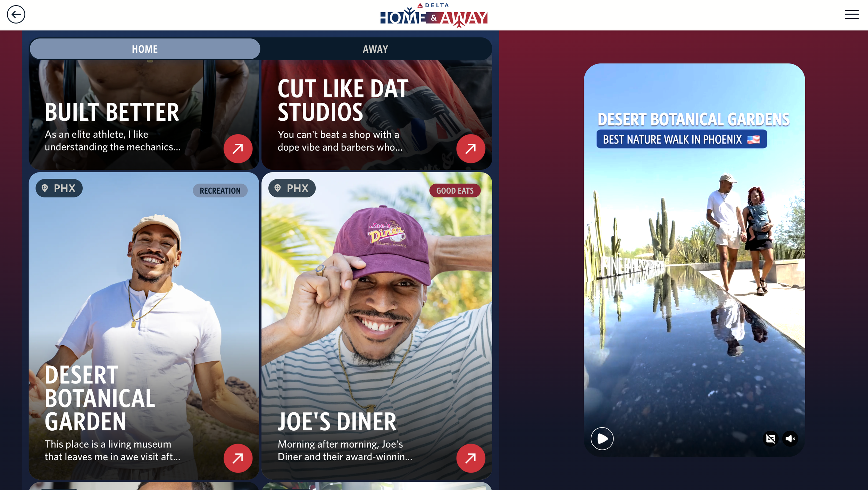Click "This place is a living museum" description
868x490 pixels.
point(112,450)
